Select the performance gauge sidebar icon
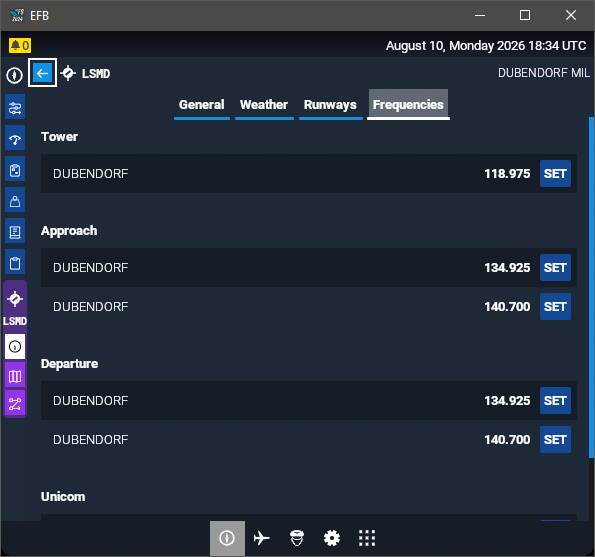 tap(15, 139)
